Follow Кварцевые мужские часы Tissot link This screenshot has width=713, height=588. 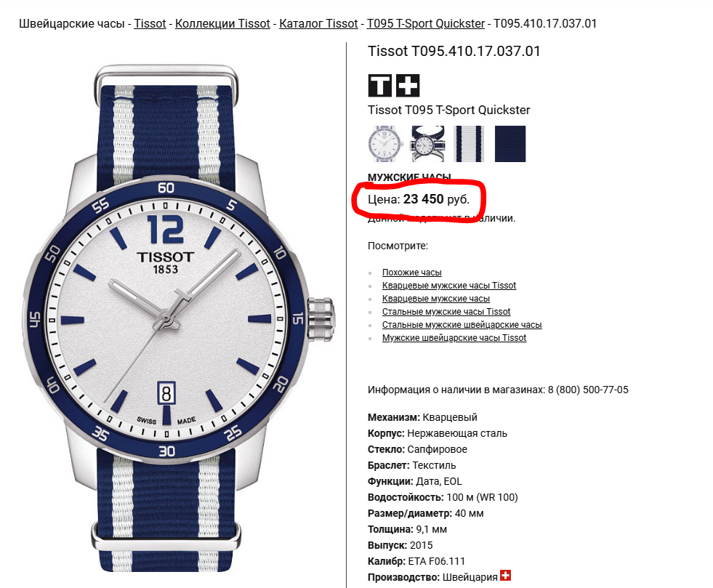coord(449,286)
